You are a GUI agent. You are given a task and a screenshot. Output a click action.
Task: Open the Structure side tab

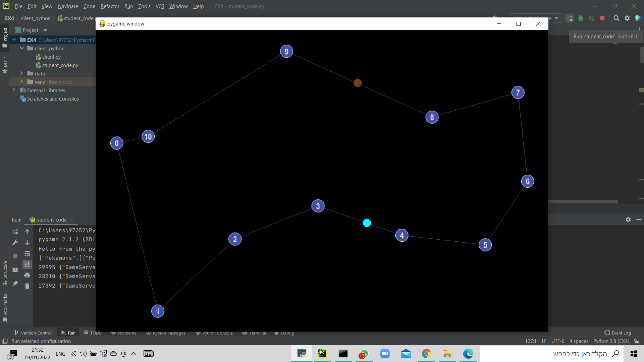[x=5, y=273]
